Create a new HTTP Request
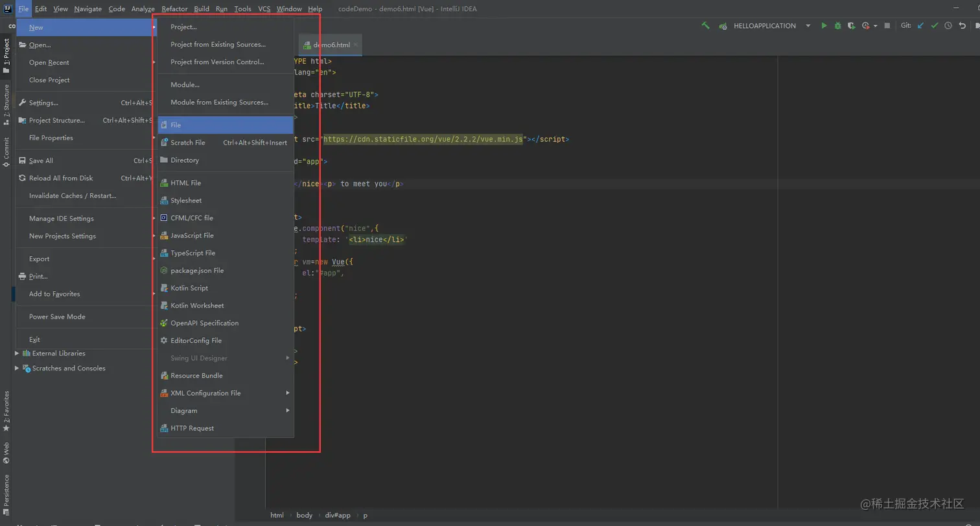 [x=226, y=428]
